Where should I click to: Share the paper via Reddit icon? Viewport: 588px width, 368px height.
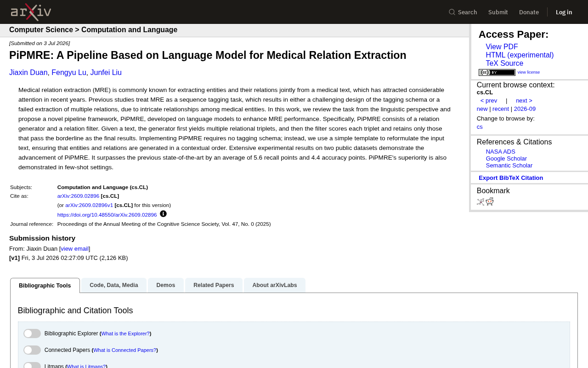pyautogui.click(x=490, y=201)
